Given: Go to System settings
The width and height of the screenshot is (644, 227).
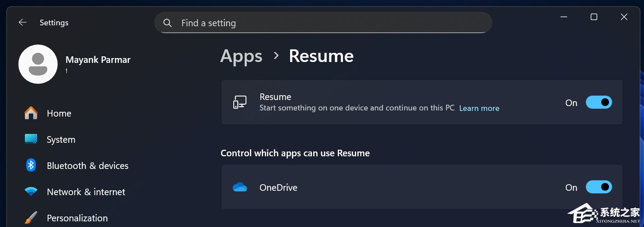Looking at the screenshot, I should 61,140.
